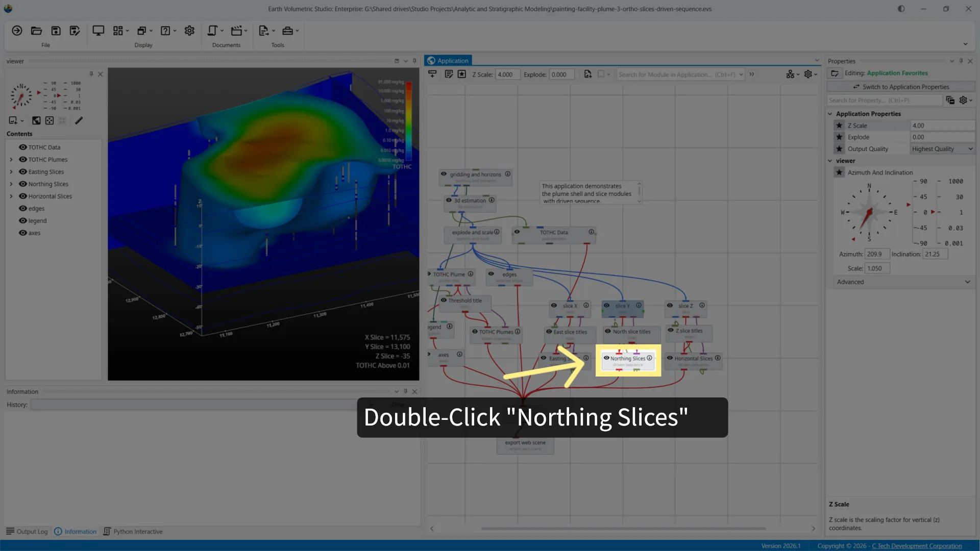This screenshot has height=551, width=980.
Task: Open C Tech Development Corporation link
Action: (917, 545)
